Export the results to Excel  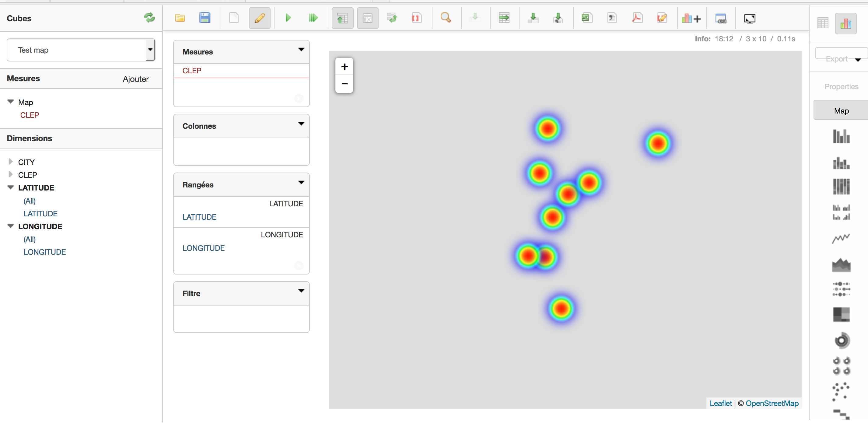tap(587, 18)
